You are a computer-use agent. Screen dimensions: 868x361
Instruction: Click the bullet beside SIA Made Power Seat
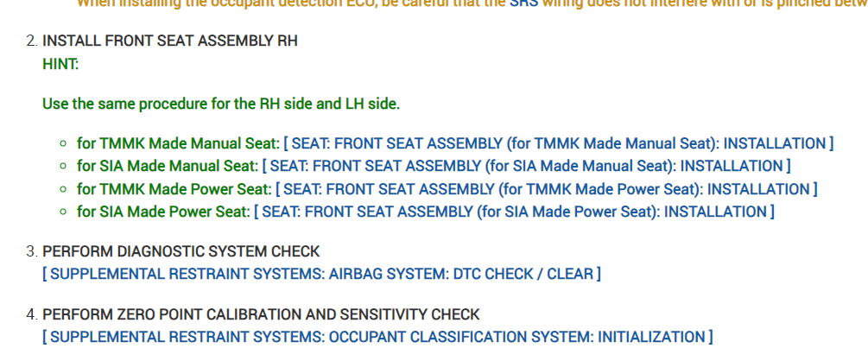coord(63,212)
